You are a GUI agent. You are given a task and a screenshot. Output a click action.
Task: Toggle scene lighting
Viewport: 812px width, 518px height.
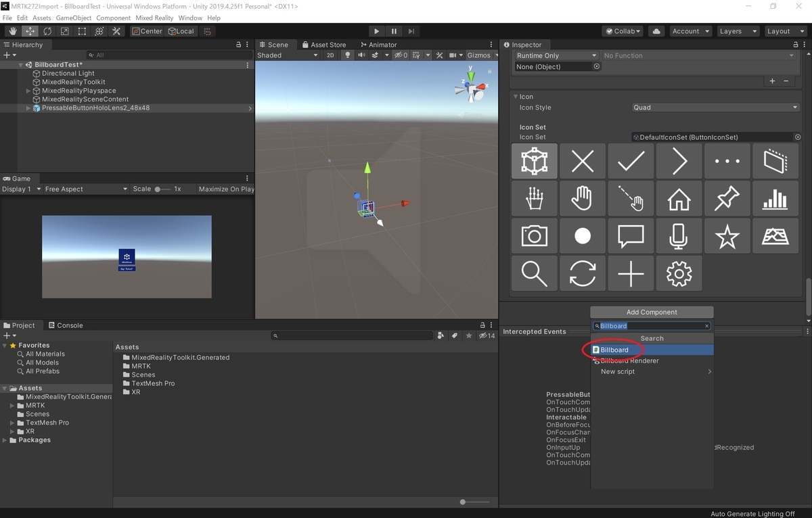coord(348,55)
